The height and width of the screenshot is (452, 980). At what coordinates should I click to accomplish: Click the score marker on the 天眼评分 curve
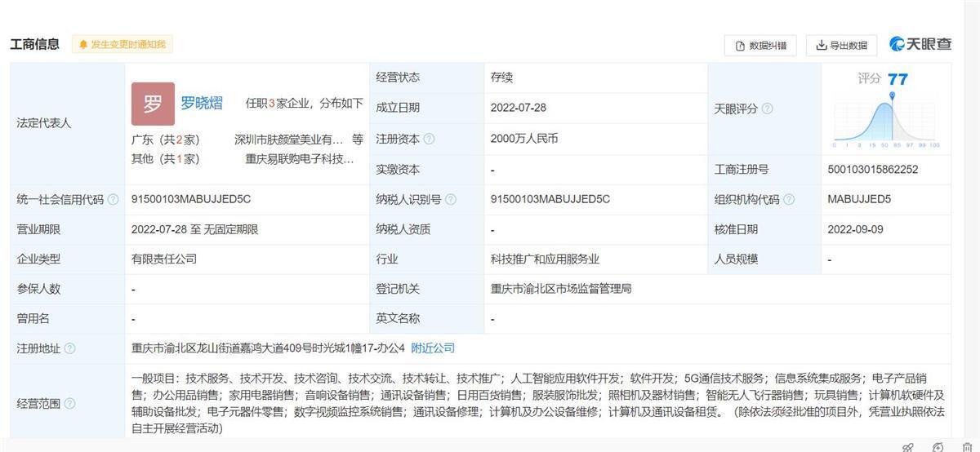click(x=892, y=96)
